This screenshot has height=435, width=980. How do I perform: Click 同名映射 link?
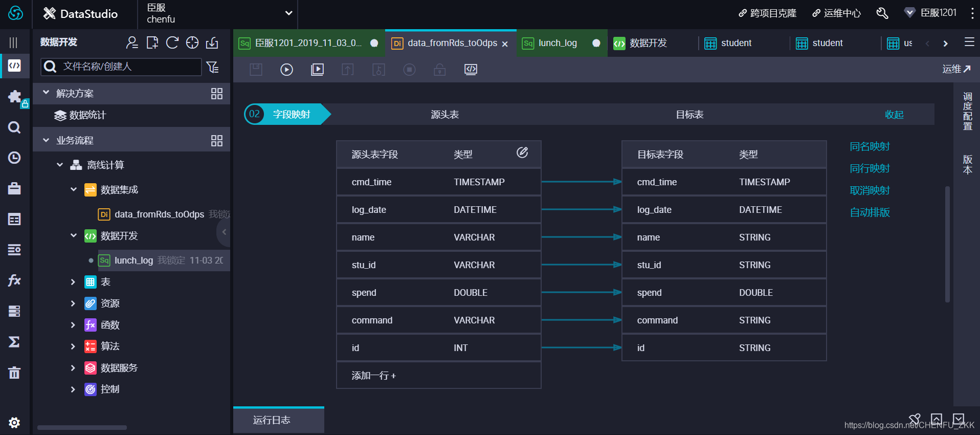[x=870, y=147]
